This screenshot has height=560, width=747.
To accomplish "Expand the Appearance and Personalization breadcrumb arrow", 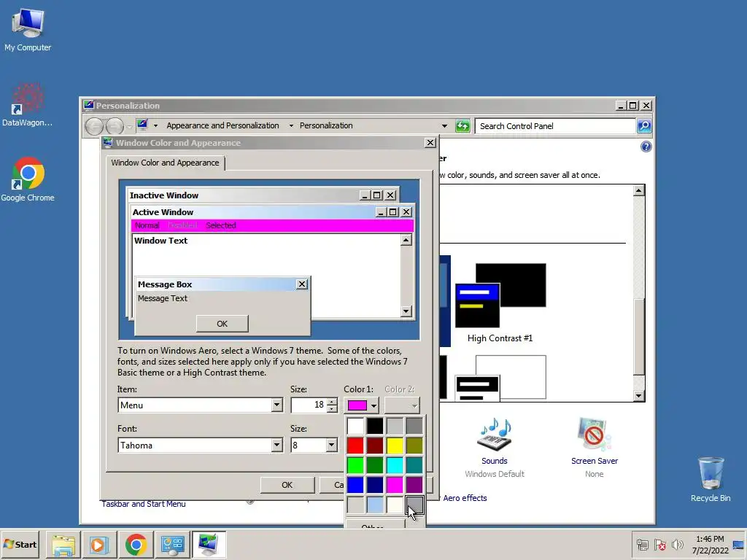I will click(x=291, y=125).
